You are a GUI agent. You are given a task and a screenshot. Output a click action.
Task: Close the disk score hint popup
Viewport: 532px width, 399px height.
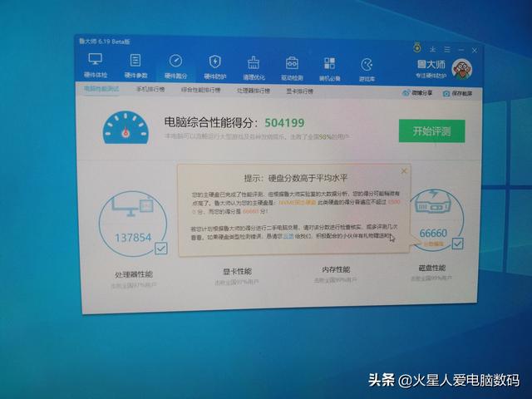(404, 171)
